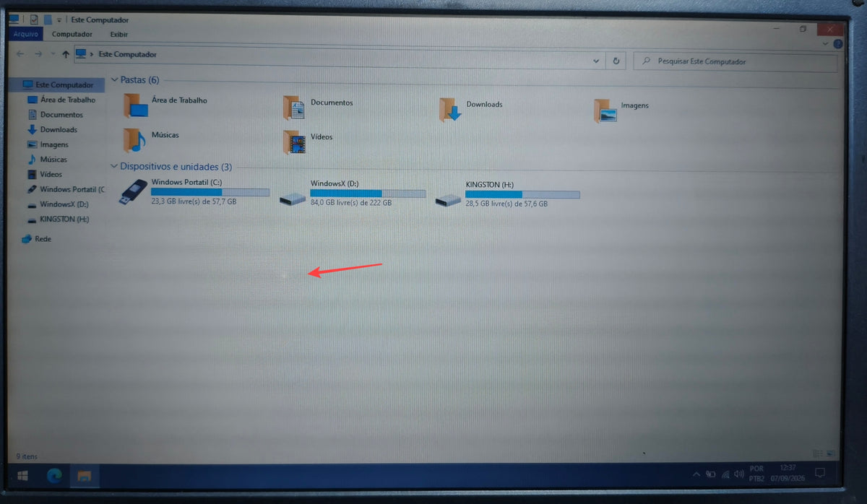Image resolution: width=867 pixels, height=504 pixels.
Task: Select the Downloads folder in the main pane
Action: [x=471, y=108]
